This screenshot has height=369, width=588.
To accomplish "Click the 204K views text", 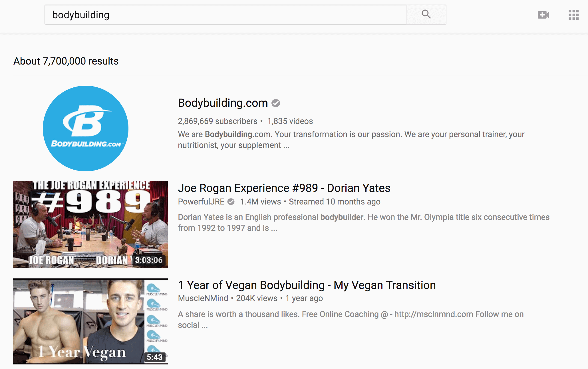I will [x=257, y=298].
